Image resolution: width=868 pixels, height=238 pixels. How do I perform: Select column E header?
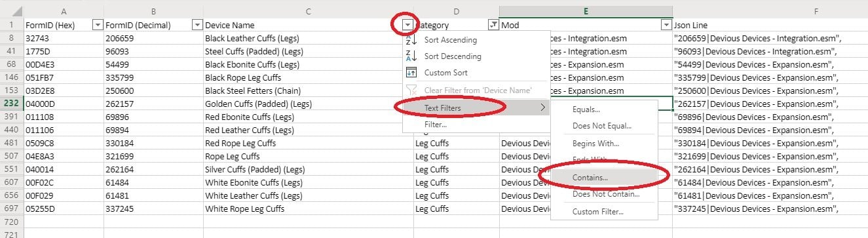(586, 12)
